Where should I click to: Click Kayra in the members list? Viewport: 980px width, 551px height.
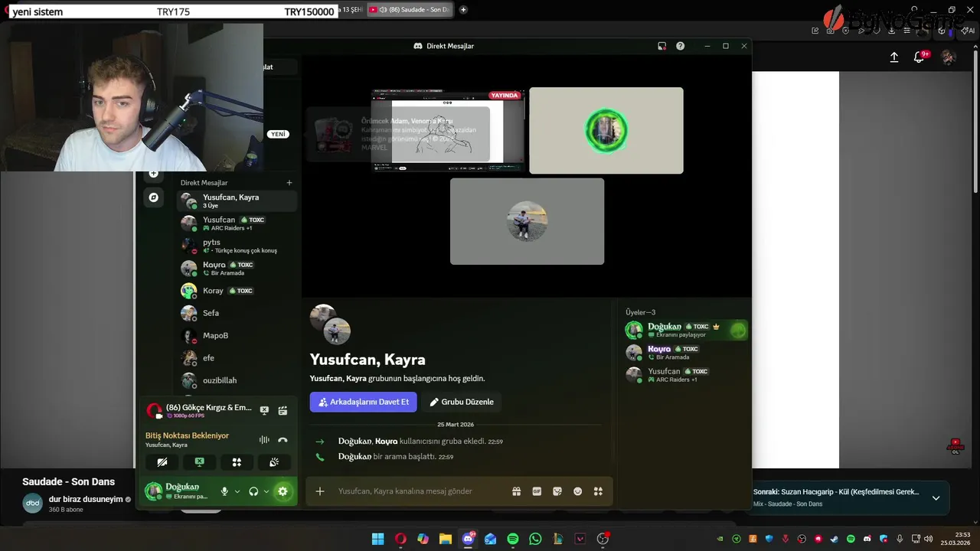685,353
